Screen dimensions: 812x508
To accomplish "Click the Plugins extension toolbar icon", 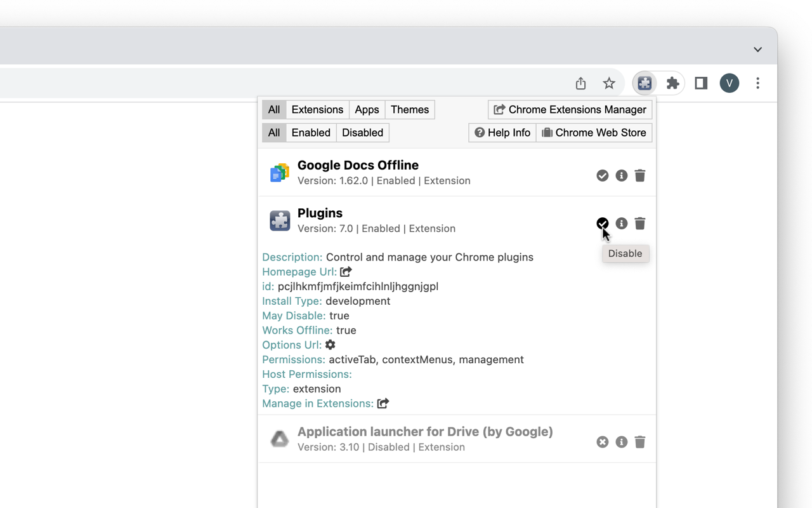I will [645, 83].
